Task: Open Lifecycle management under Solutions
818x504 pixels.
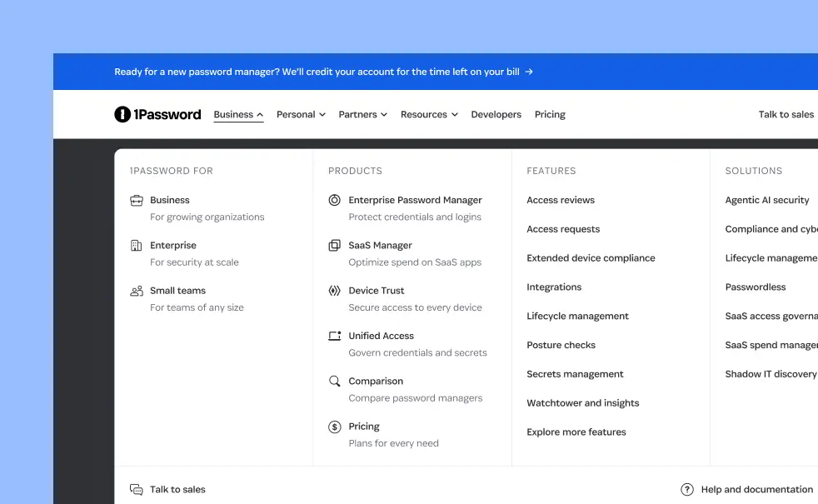Action: [x=771, y=257]
